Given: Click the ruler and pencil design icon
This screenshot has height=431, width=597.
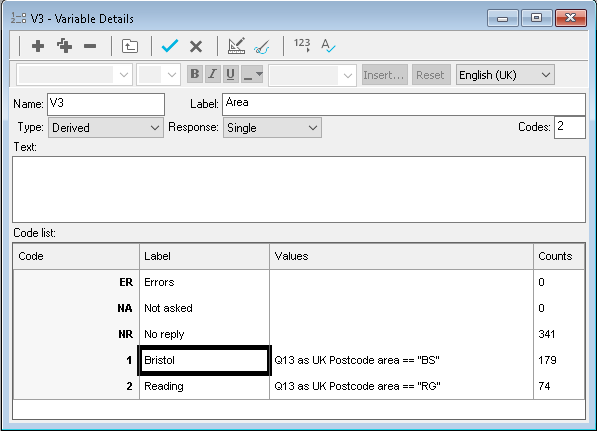Looking at the screenshot, I should click(236, 46).
